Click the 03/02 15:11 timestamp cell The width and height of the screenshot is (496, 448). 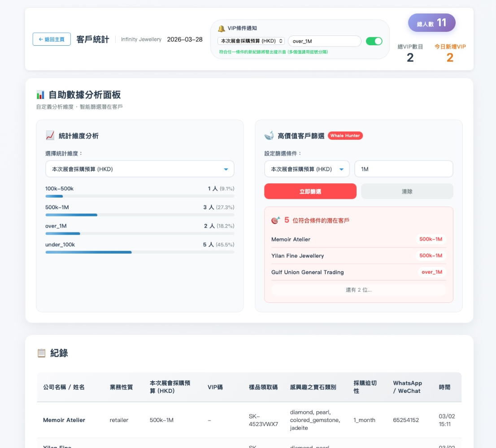click(x=447, y=420)
